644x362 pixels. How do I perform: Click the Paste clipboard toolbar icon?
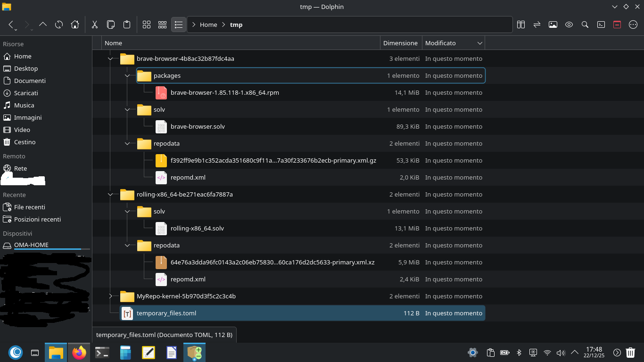tap(126, 25)
